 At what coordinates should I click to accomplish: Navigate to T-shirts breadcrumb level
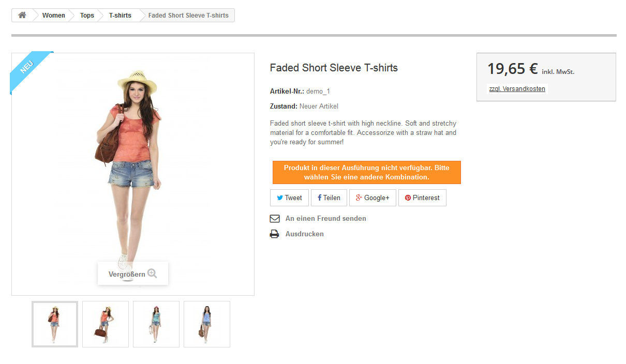(120, 16)
